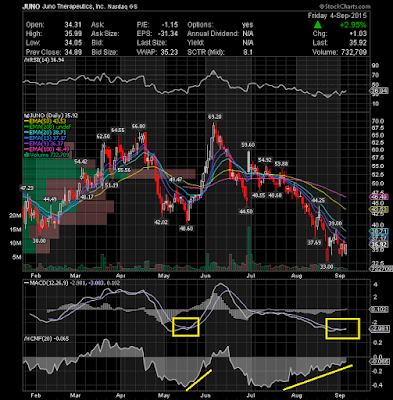Click the High value 35.99
This screenshot has width=393, height=400.
[x=73, y=34]
